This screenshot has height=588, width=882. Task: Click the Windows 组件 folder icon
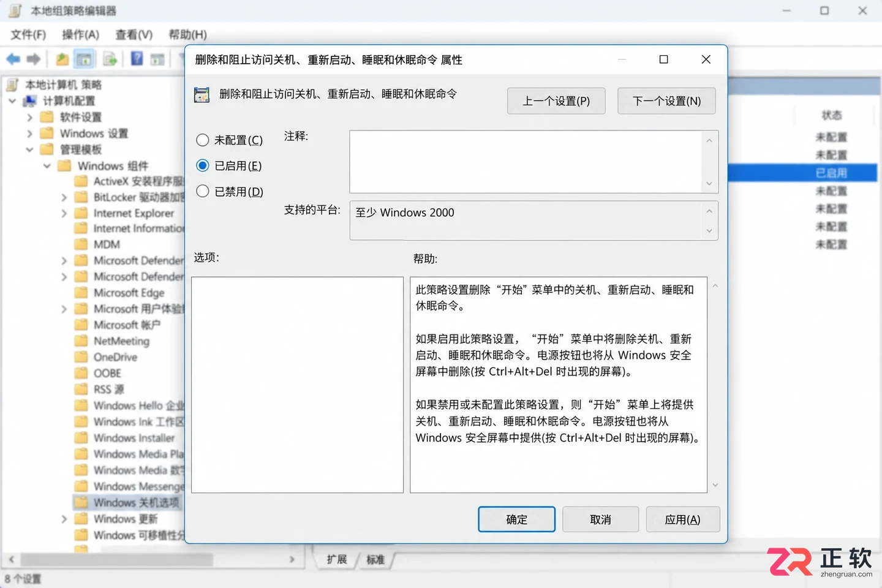tap(64, 165)
